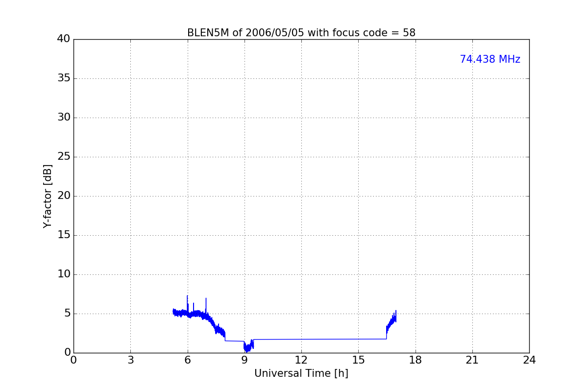Click the y-axis tick label 40
Image resolution: width=588 pixels, height=392 pixels.
point(64,39)
